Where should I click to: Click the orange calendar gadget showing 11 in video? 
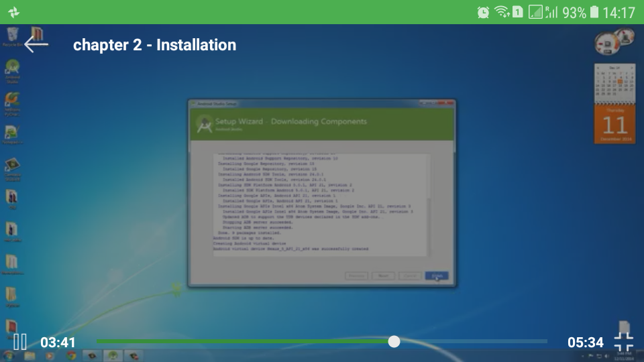[x=614, y=124]
